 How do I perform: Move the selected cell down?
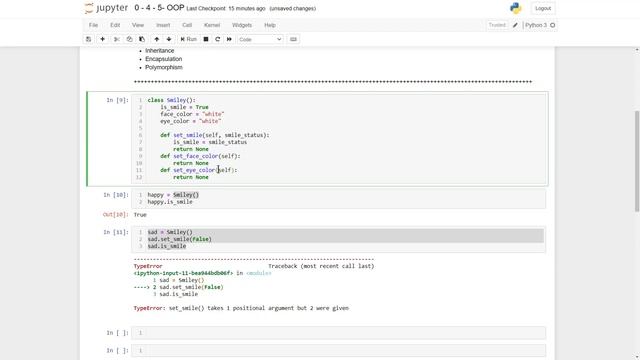169,39
